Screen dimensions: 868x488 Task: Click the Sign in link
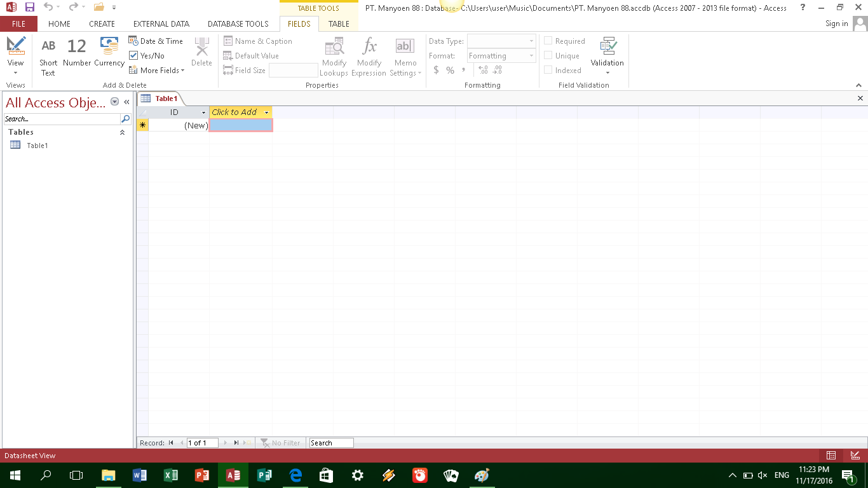(x=836, y=24)
